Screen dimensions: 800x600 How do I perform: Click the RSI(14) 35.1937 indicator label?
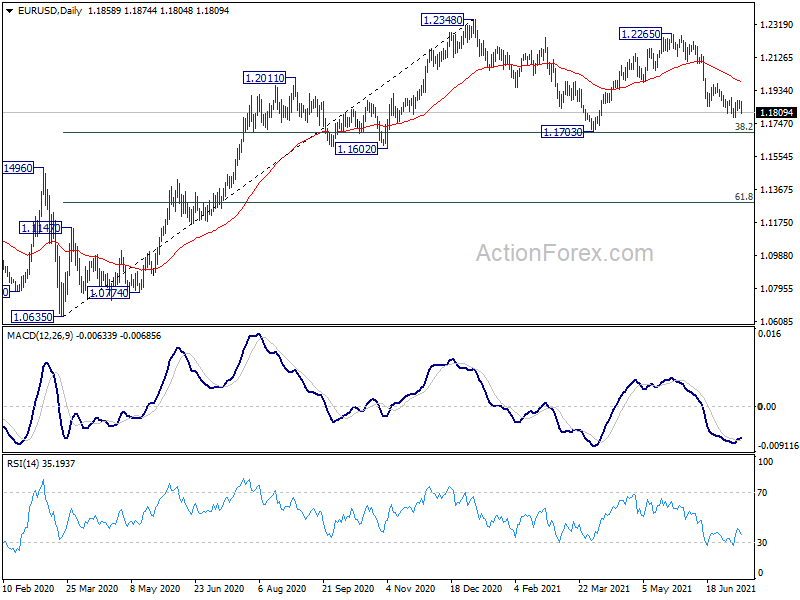click(41, 464)
